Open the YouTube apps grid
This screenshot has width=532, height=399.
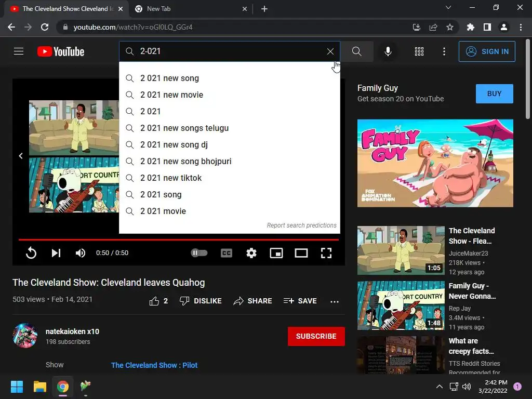pyautogui.click(x=419, y=51)
